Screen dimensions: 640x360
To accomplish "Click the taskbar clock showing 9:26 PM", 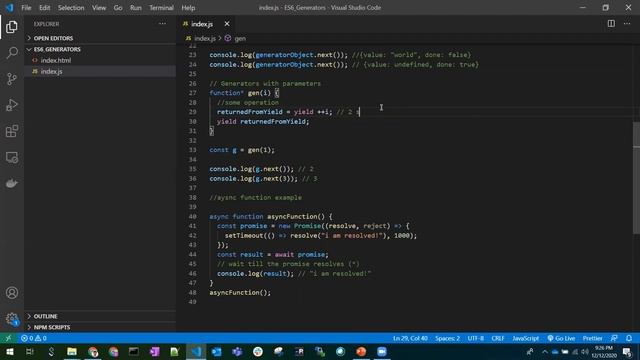I will [x=604, y=351].
